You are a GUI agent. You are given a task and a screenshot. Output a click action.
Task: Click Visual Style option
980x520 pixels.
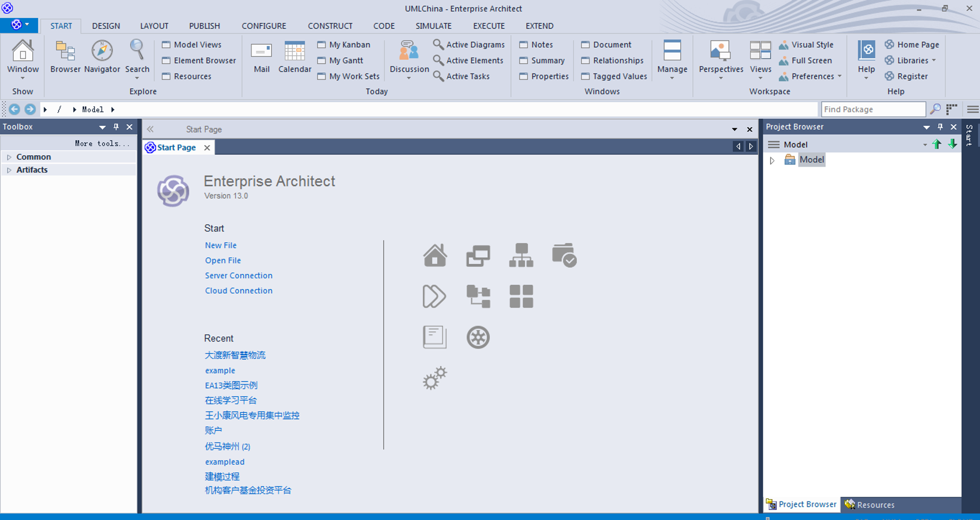click(806, 45)
